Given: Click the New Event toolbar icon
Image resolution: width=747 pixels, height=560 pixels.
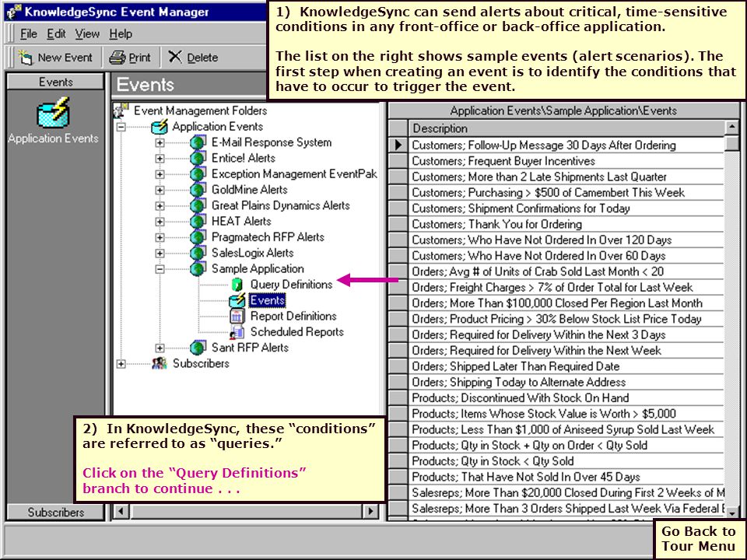Looking at the screenshot, I should (x=25, y=57).
